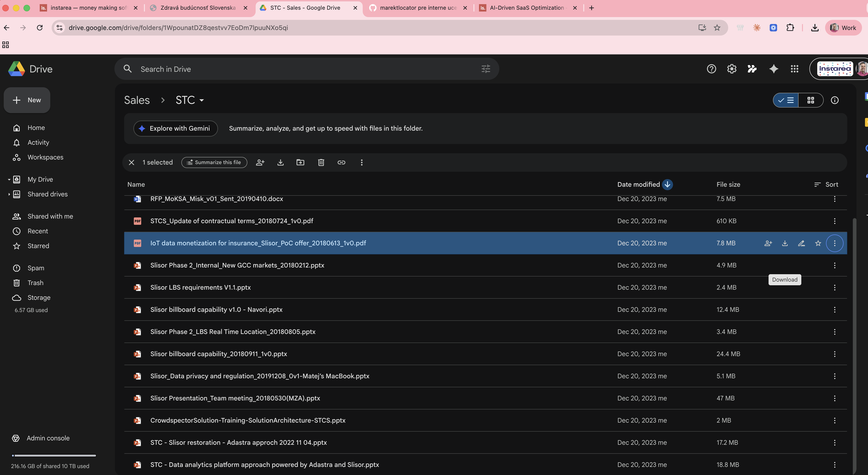Open the Google apps grid
The width and height of the screenshot is (868, 475).
click(x=794, y=69)
